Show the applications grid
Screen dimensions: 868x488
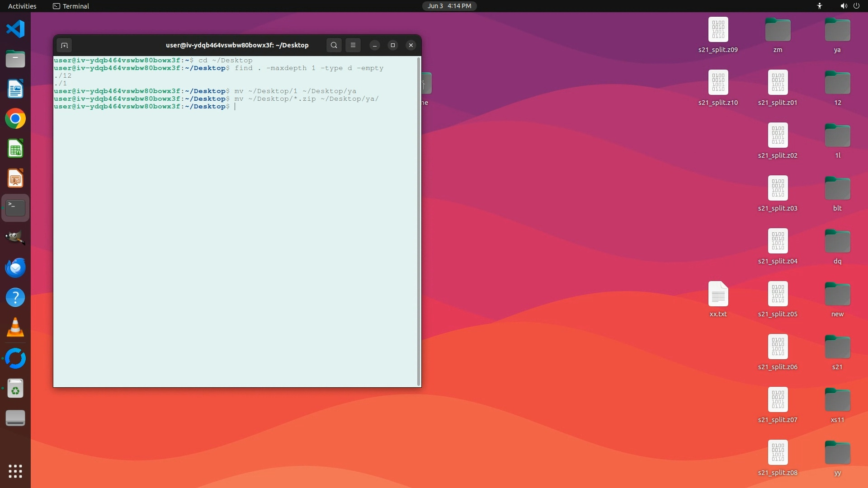tap(15, 471)
